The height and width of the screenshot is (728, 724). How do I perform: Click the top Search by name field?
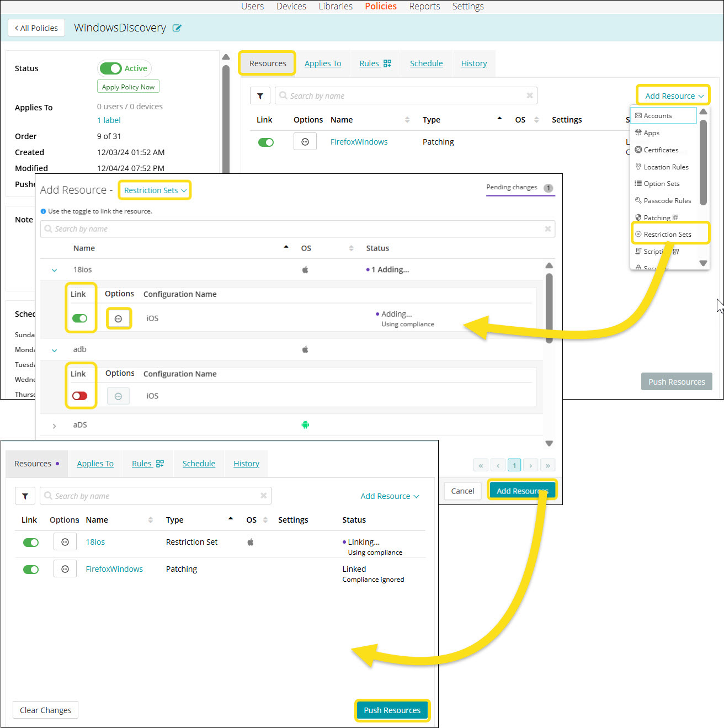406,96
